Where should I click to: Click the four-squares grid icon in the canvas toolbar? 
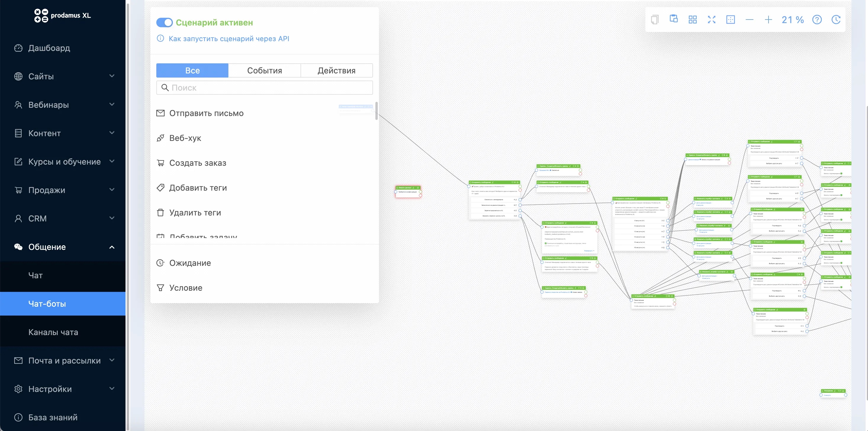(x=692, y=20)
